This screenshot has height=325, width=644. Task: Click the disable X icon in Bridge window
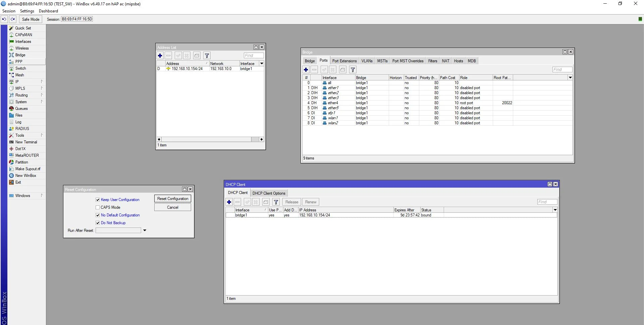(x=333, y=70)
